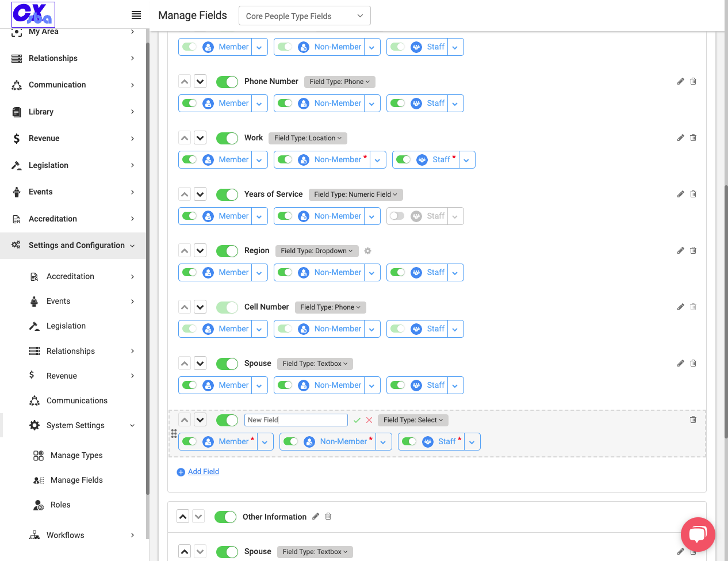Open Field Type: Select dropdown
728x561 pixels.
pos(413,420)
